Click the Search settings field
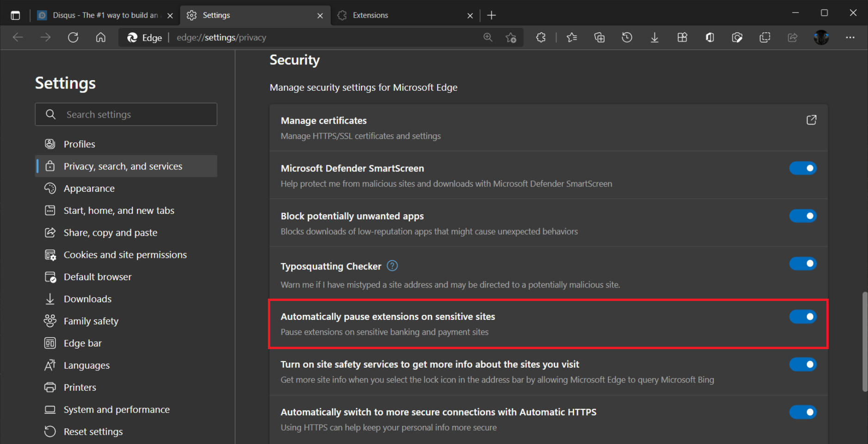This screenshot has height=444, width=868. pos(134,114)
